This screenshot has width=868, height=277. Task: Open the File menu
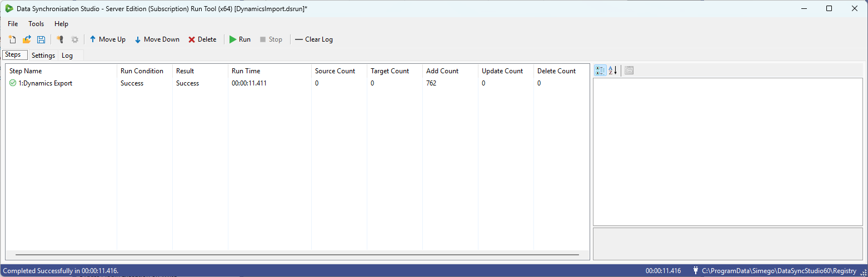pos(13,24)
